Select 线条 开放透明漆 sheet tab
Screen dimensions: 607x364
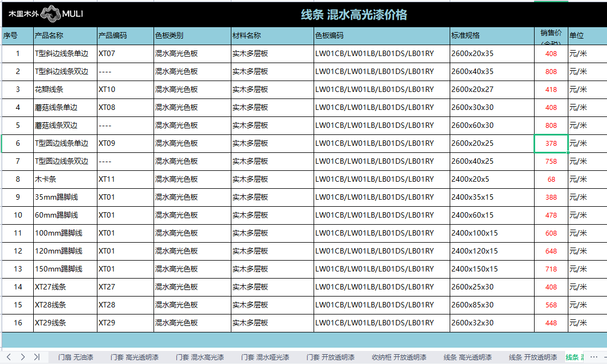[533, 357]
